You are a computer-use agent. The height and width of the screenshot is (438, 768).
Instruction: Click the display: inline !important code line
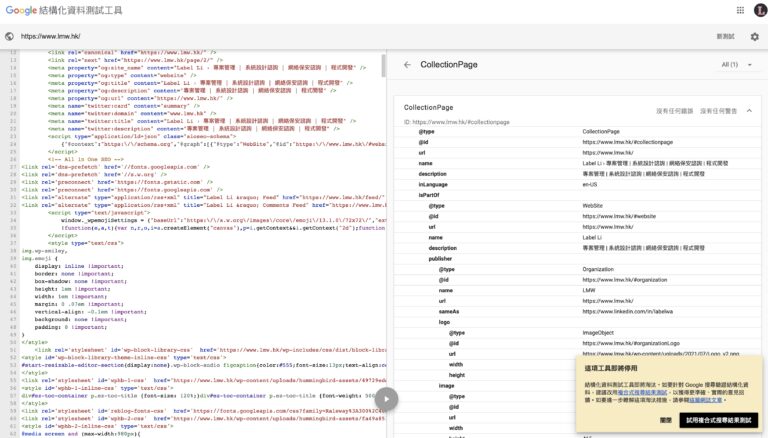(79, 266)
